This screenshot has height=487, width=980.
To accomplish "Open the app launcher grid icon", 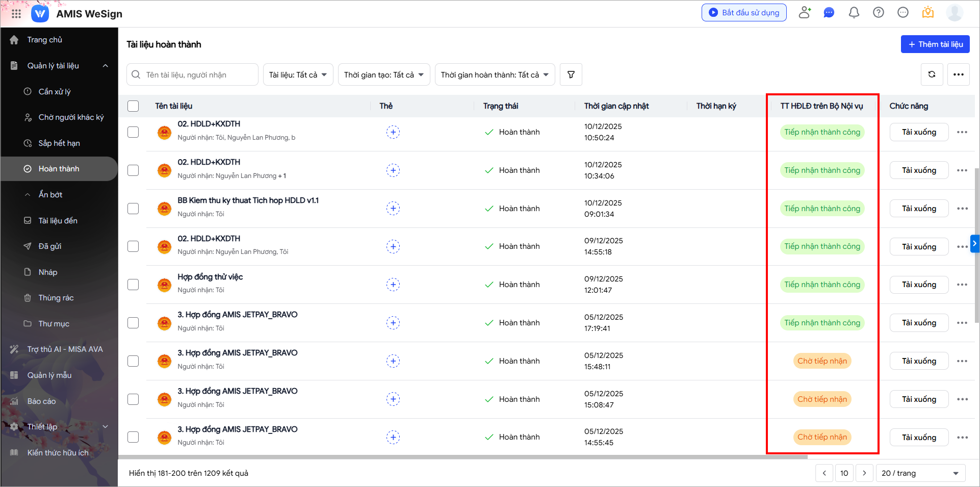I will pos(16,14).
